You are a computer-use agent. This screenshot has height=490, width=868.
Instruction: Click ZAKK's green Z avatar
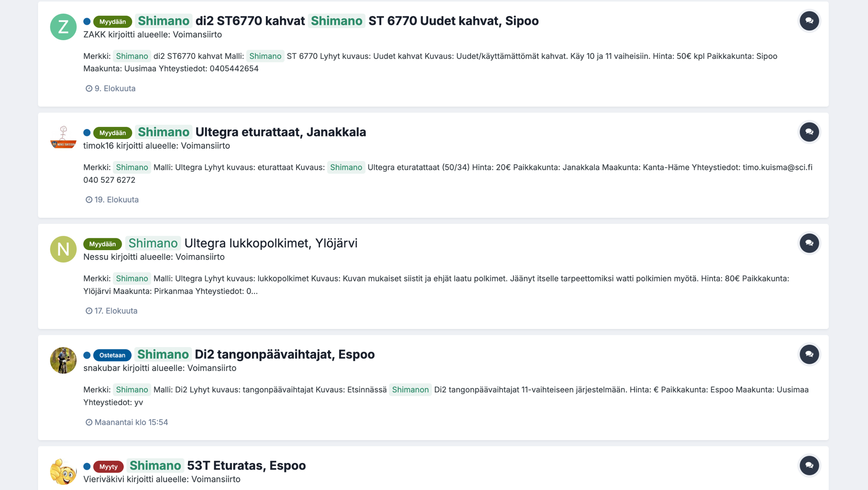pos(63,27)
